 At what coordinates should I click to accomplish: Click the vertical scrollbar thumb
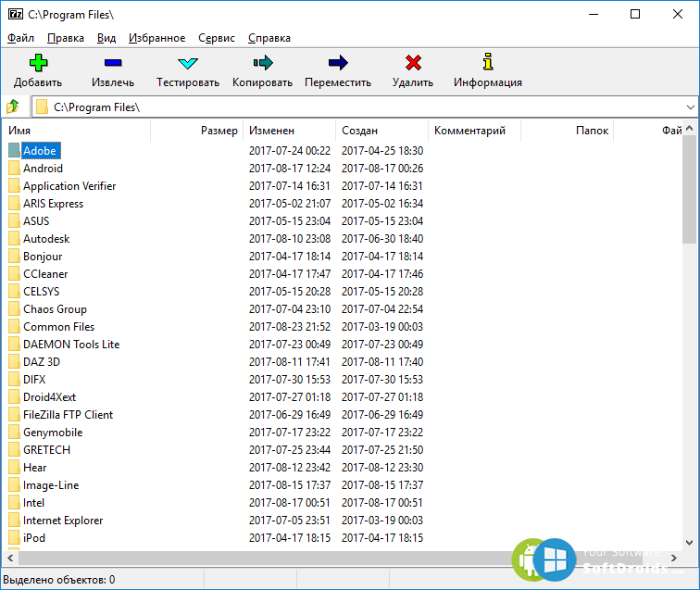pyautogui.click(x=689, y=189)
